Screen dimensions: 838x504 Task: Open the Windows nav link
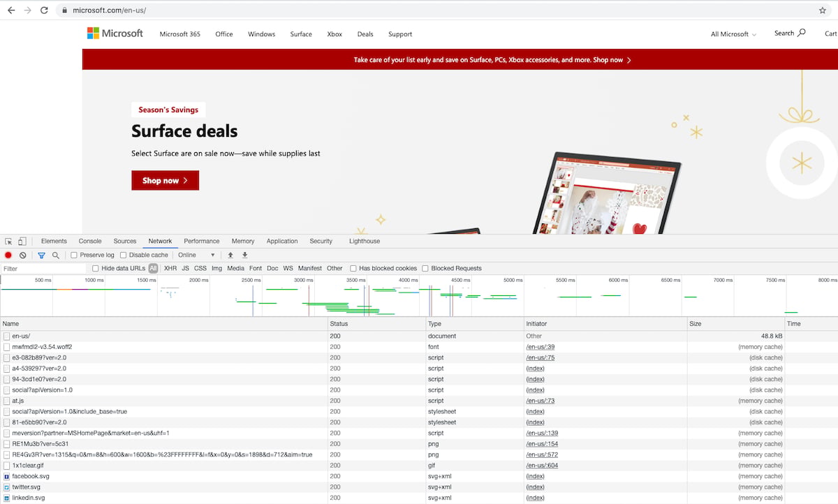[x=262, y=34]
